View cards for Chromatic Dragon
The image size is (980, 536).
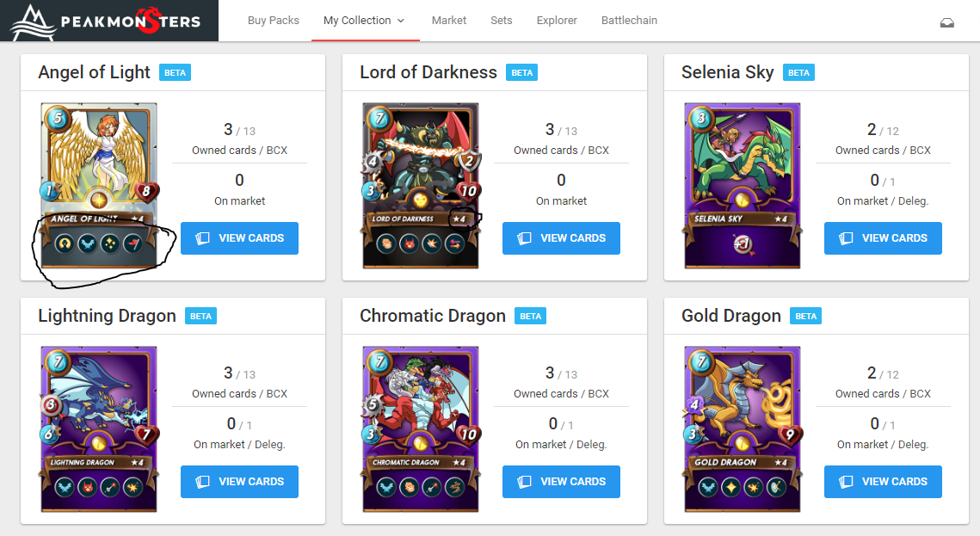coord(561,482)
